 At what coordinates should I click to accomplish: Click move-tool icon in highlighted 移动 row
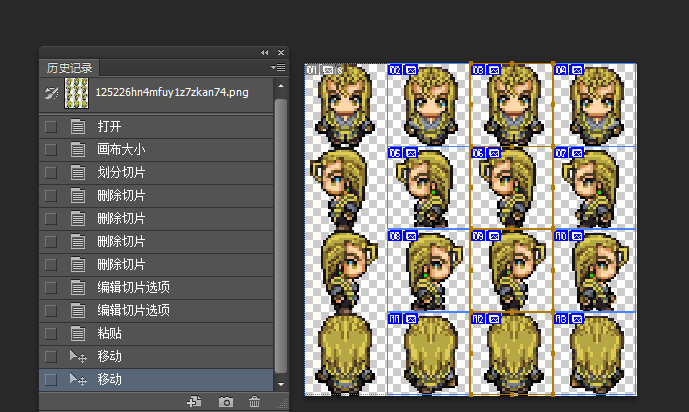(78, 379)
